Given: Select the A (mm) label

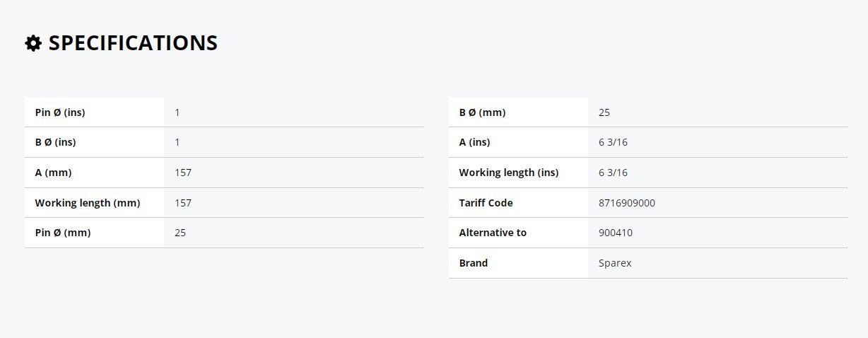Looking at the screenshot, I should (x=53, y=173).
